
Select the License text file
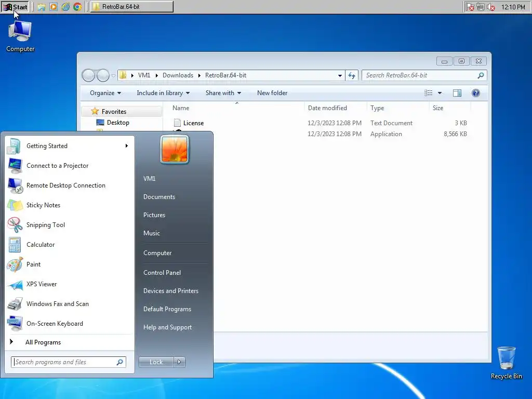(189, 123)
